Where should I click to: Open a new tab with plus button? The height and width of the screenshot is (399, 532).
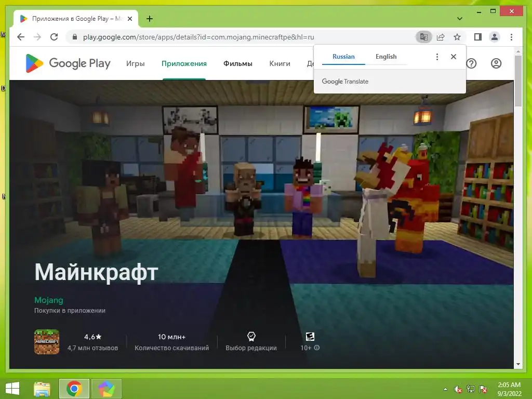(149, 19)
